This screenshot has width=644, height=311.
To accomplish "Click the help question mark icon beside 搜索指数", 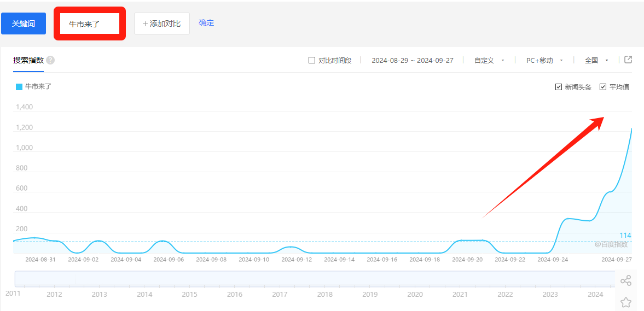I will 50,60.
